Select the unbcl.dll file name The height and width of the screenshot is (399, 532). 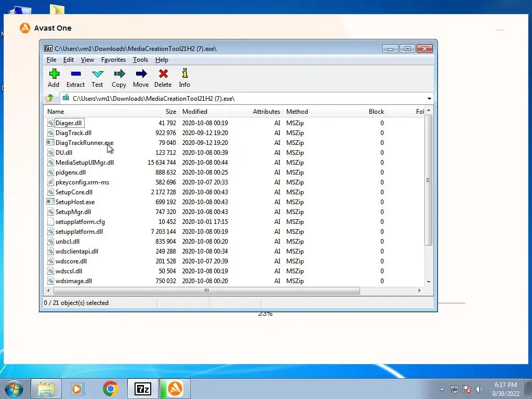68,241
